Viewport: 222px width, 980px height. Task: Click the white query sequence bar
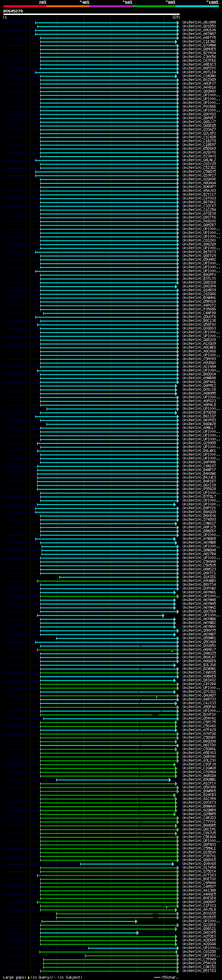click(x=92, y=14)
